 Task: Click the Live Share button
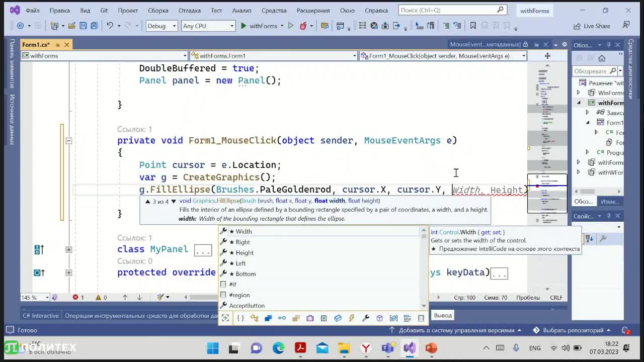pyautogui.click(x=592, y=26)
